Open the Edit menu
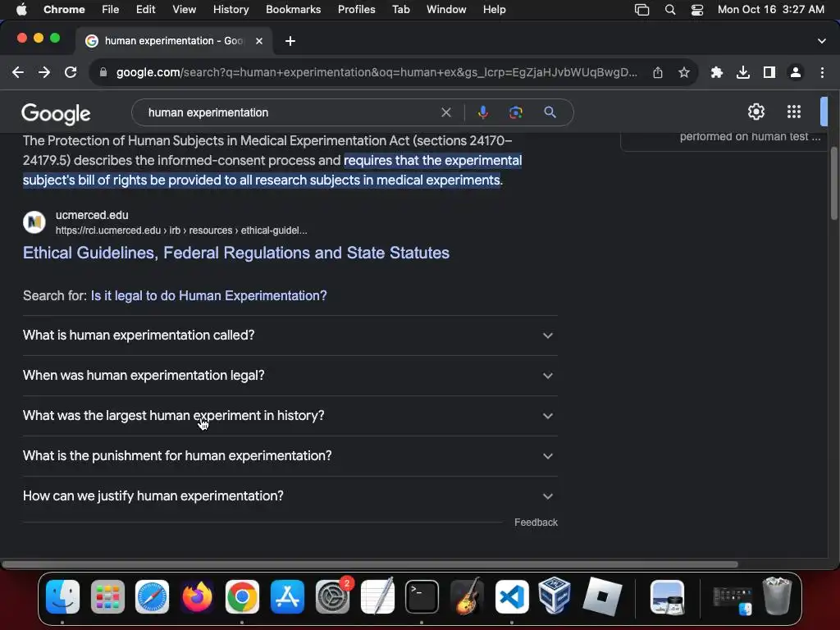The height and width of the screenshot is (630, 840). (x=145, y=10)
